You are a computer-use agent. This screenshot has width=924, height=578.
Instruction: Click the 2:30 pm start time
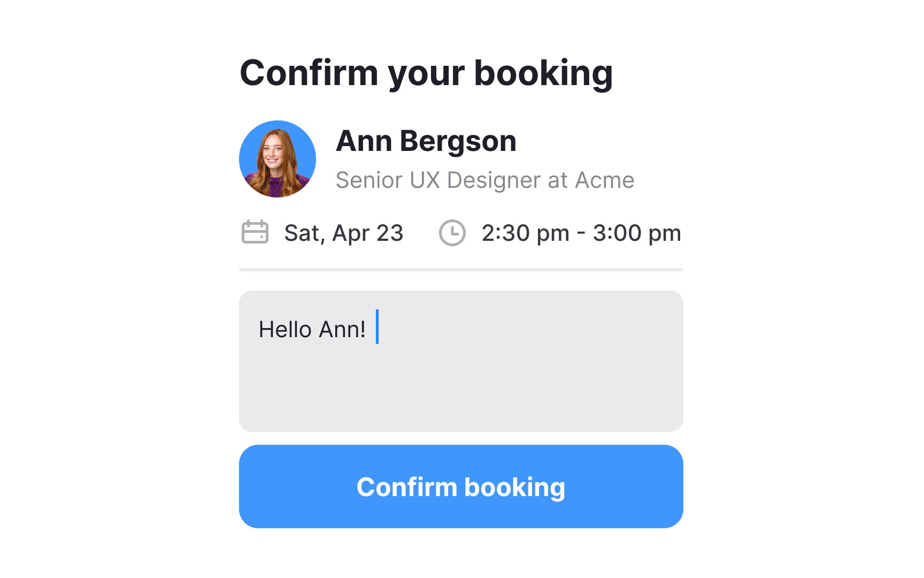[525, 233]
